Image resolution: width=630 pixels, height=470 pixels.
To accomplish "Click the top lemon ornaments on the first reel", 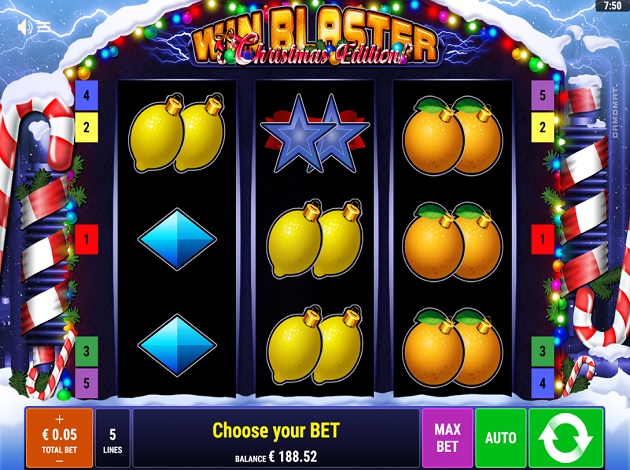I will (177, 133).
